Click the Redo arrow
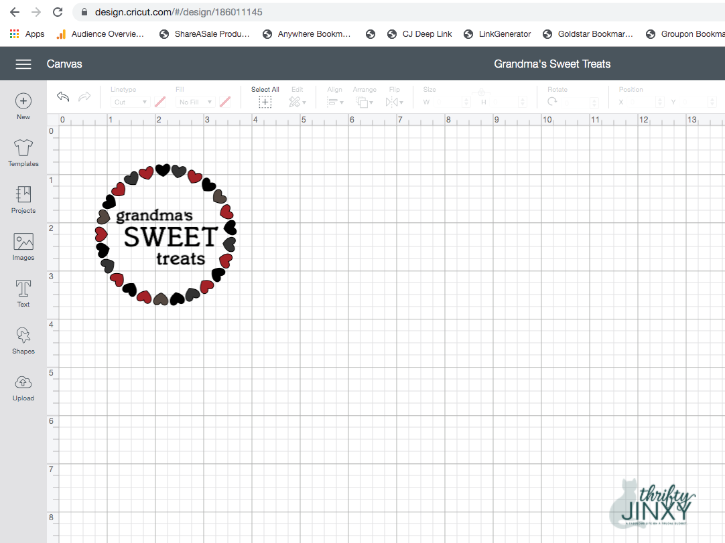 (85, 96)
